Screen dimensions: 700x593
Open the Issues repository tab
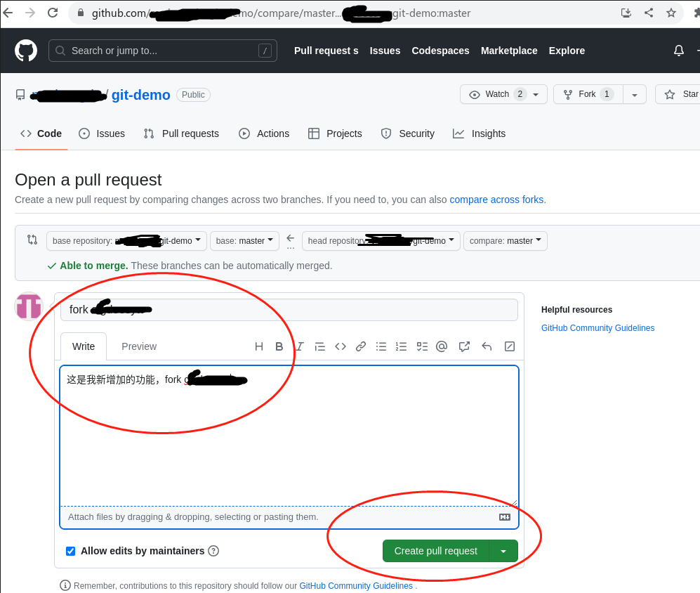point(102,133)
